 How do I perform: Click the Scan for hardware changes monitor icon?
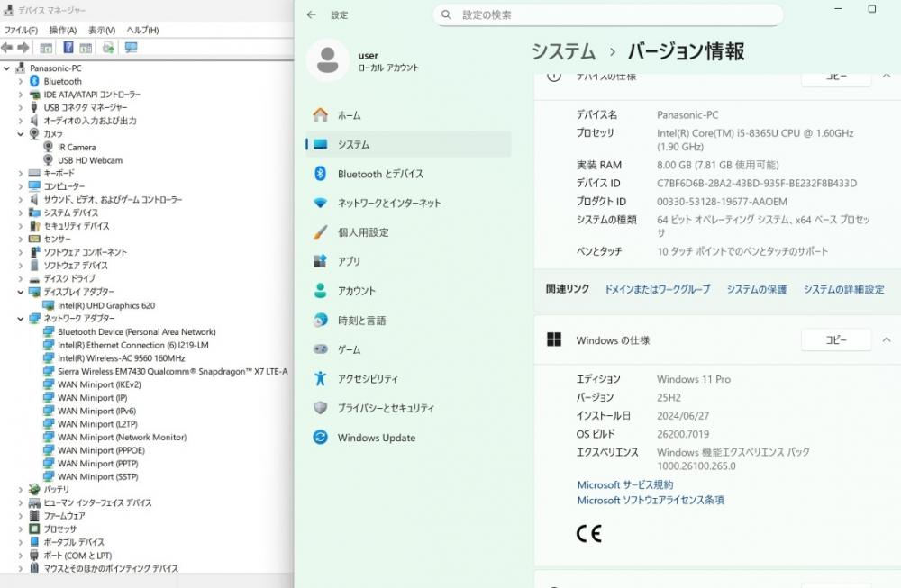[131, 48]
